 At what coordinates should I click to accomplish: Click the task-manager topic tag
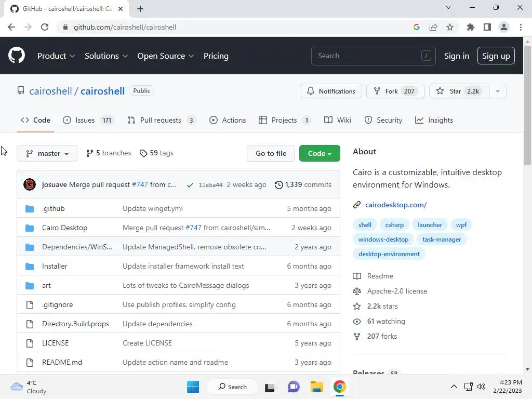(x=442, y=240)
